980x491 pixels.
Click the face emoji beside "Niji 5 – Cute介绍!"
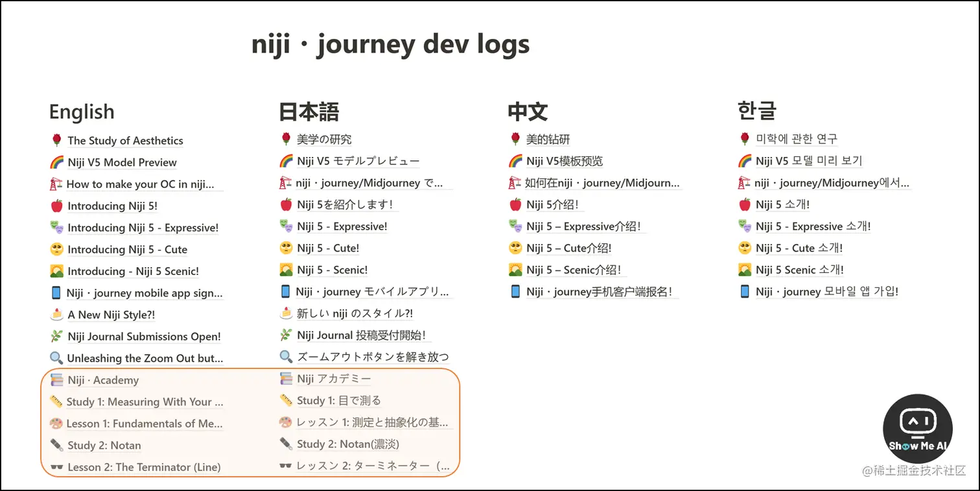click(x=515, y=248)
